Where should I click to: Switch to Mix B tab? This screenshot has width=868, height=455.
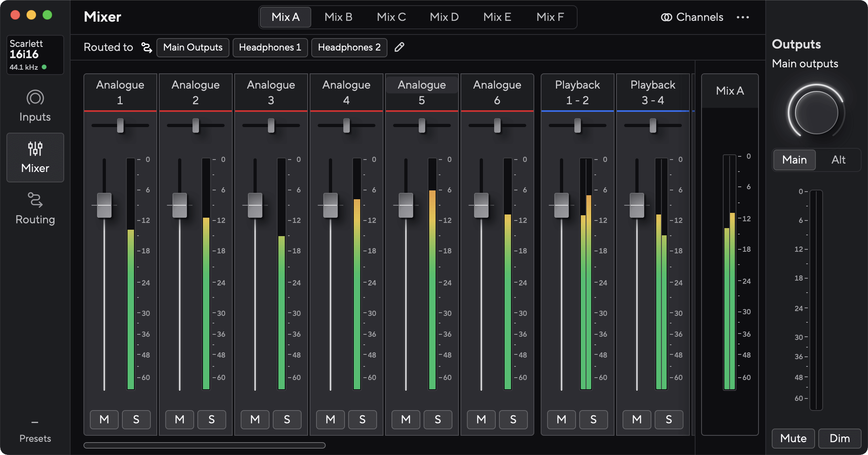339,17
